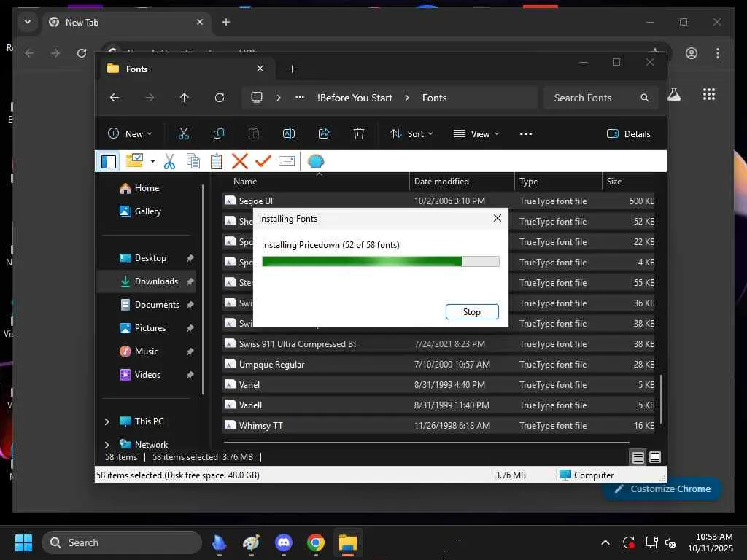
Task: Click the Rename icon in command bar
Action: tap(289, 133)
